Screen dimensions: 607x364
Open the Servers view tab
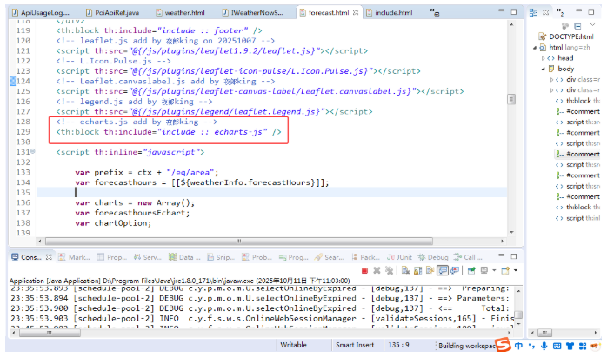(148, 257)
